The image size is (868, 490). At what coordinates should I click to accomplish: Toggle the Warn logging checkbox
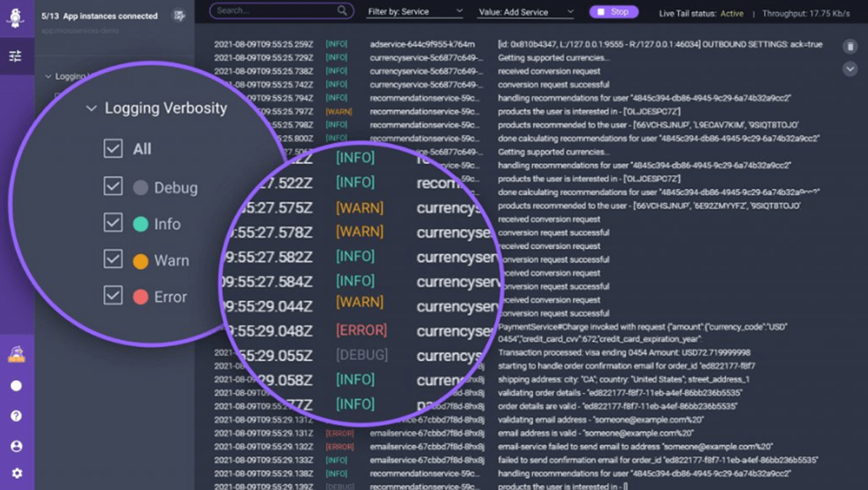[113, 259]
